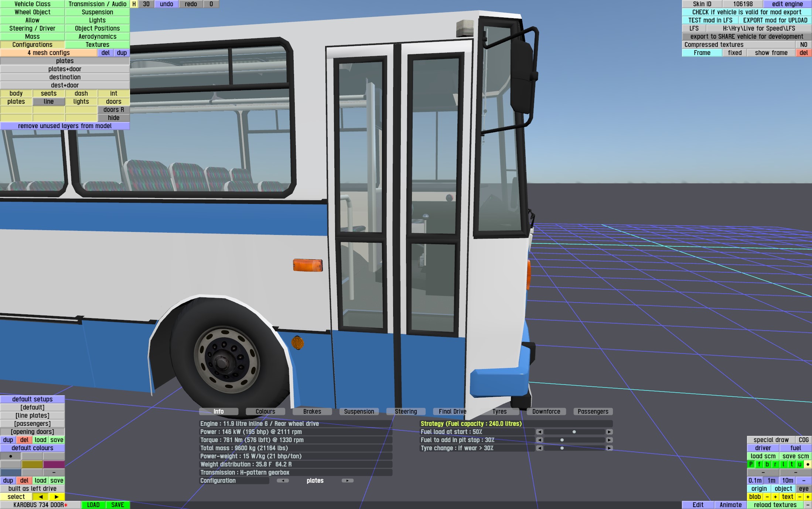Screen dimensions: 812x509
Task: Toggle the green 'P' view button
Action: click(751, 464)
